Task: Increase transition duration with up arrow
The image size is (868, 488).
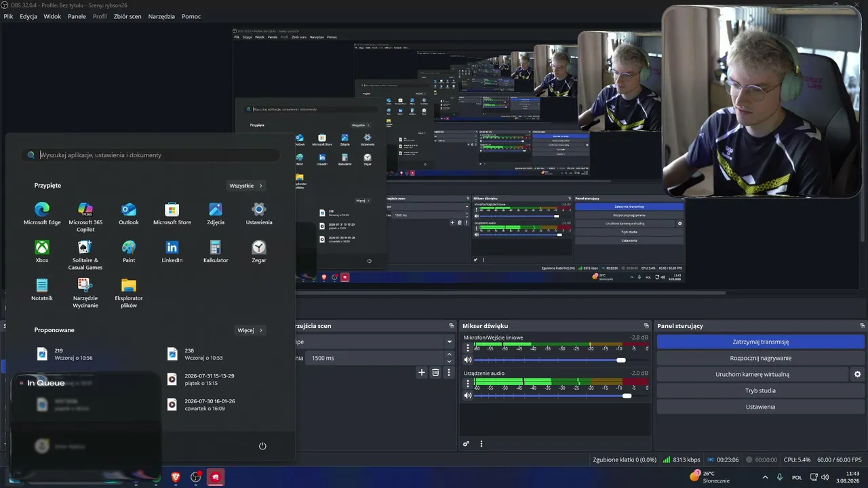Action: pos(449,354)
